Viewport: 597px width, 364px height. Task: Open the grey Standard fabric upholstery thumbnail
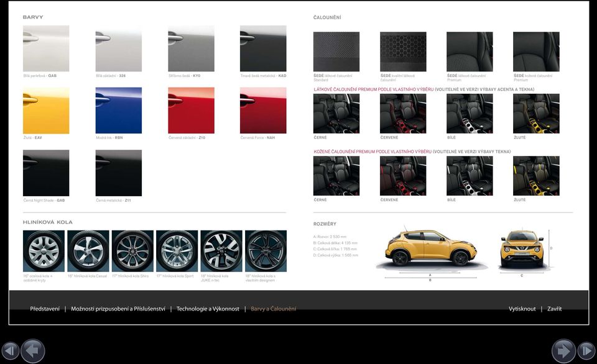(x=336, y=52)
